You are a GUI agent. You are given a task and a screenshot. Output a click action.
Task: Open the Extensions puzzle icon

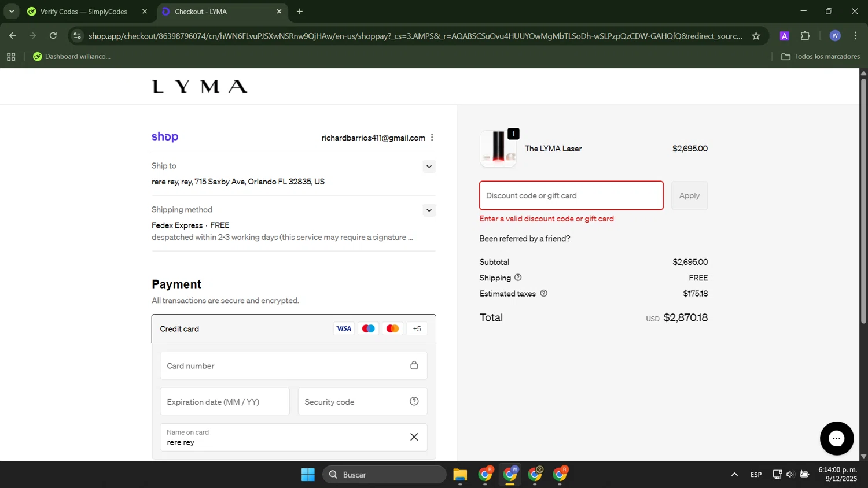805,36
